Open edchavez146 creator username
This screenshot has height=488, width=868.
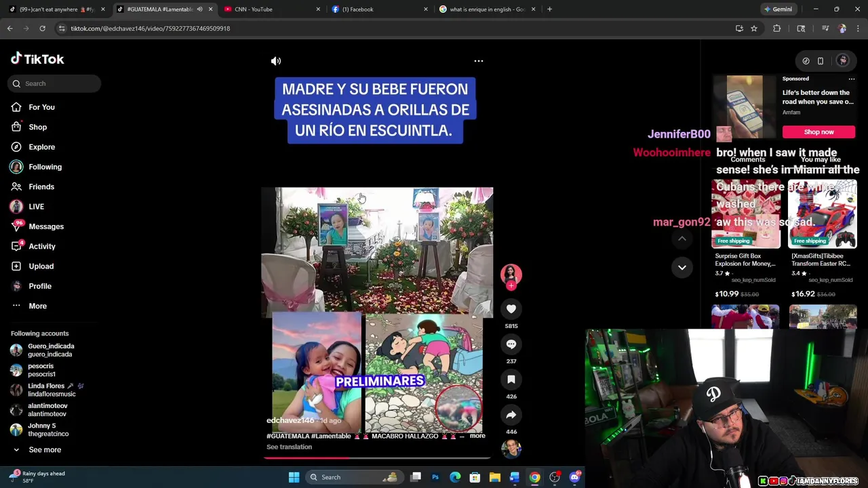[x=290, y=420]
